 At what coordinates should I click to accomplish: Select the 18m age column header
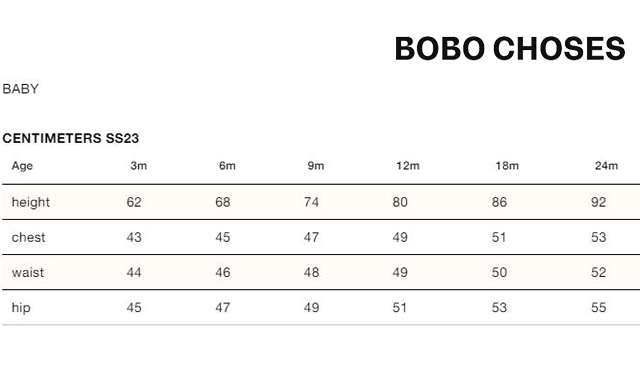tap(507, 166)
